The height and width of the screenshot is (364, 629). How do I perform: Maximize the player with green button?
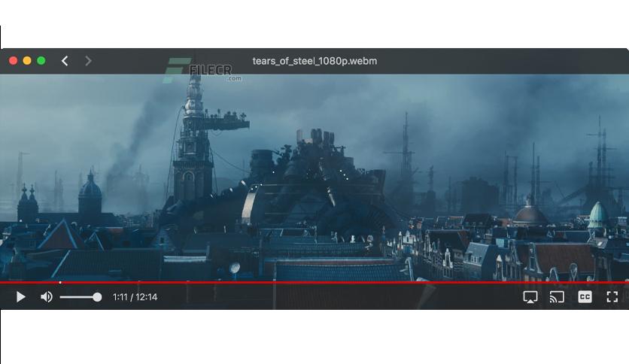tap(41, 60)
